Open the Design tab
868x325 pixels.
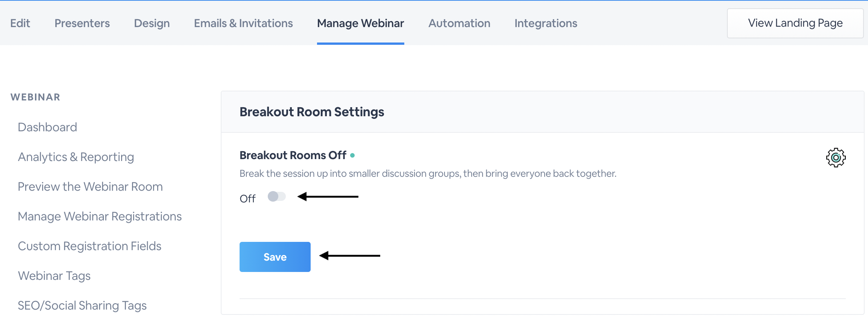point(152,23)
